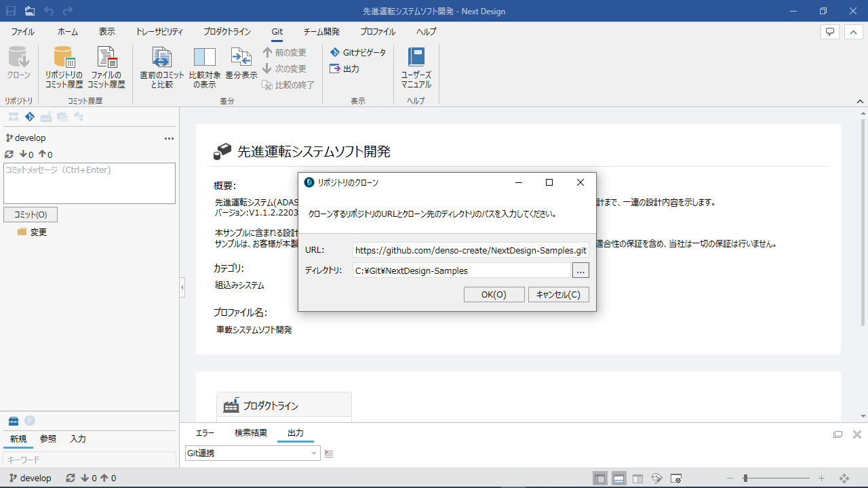
Task: Open the develop branch selector in side panel
Action: point(26,138)
